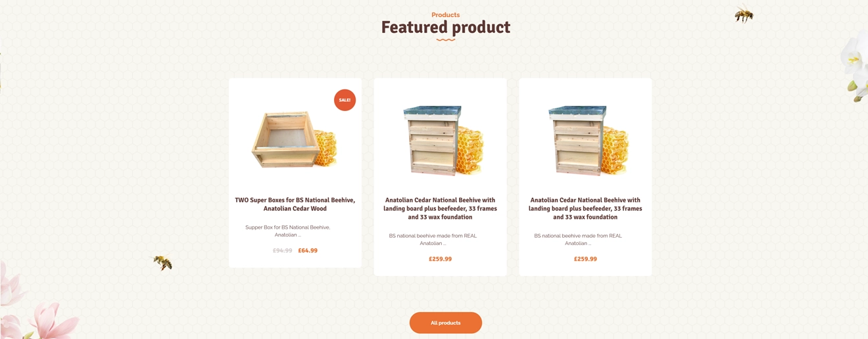Open the TWO Super Boxes product title
Screen dimensions: 868x339
pyautogui.click(x=295, y=204)
